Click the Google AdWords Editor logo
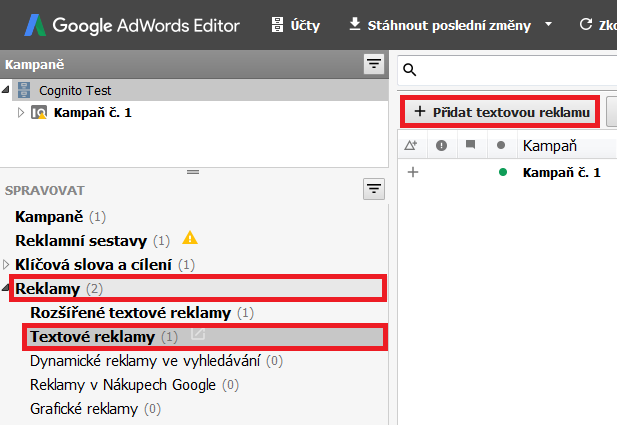The height and width of the screenshot is (425, 617). point(132,25)
